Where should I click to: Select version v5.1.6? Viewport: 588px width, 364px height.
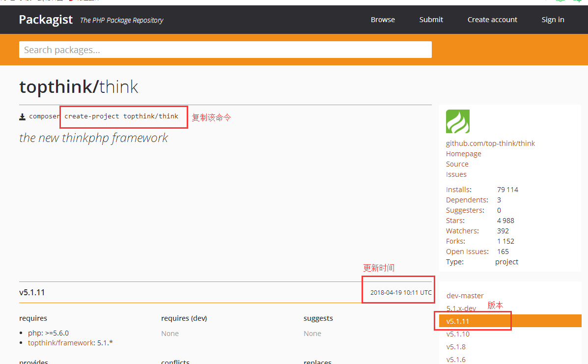456,360
